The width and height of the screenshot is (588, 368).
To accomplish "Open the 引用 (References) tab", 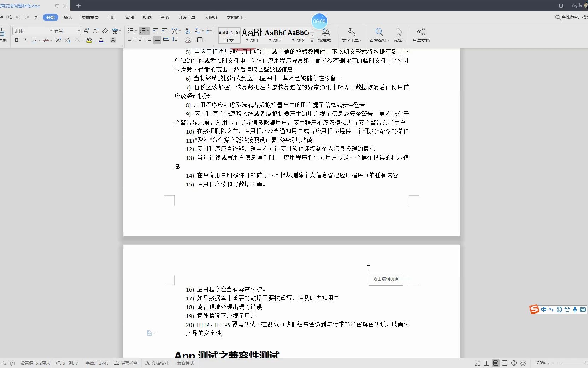I will (112, 17).
